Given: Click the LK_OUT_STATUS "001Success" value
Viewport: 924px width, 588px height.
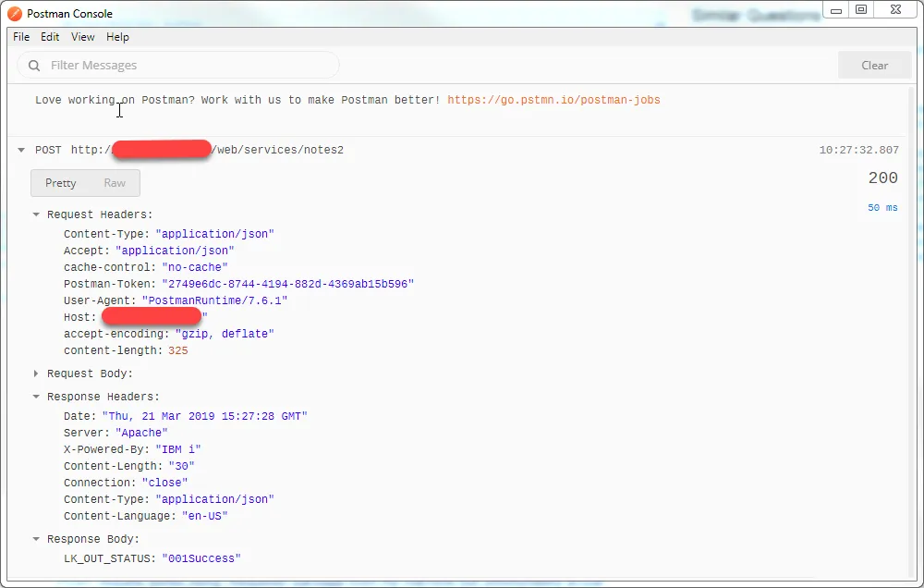Looking at the screenshot, I should pyautogui.click(x=201, y=558).
